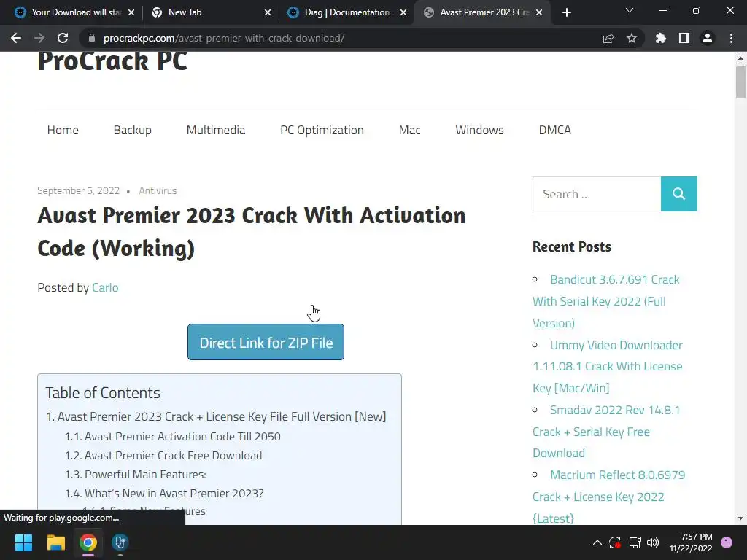This screenshot has height=560, width=747.
Task: Open the blue shield app on taskbar
Action: [120, 542]
